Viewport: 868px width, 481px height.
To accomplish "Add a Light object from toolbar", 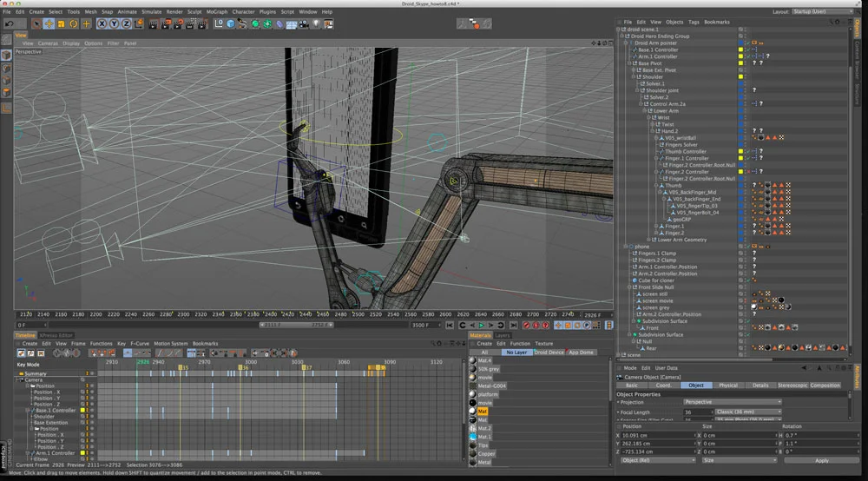I will (x=316, y=23).
